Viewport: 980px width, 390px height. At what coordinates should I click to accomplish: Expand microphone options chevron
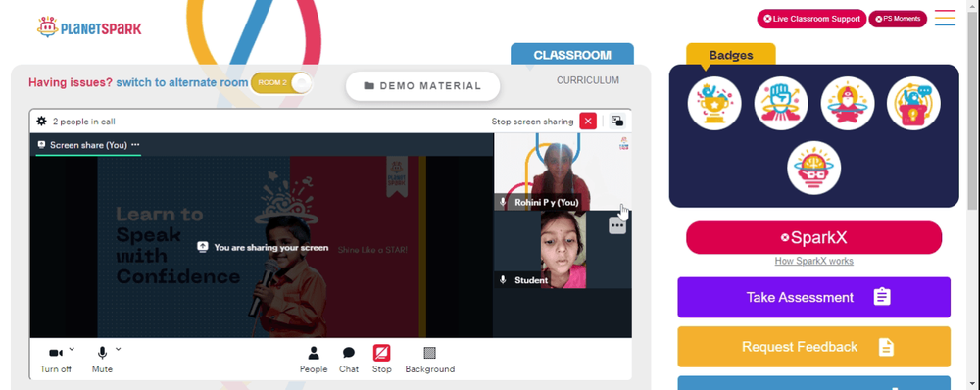tap(119, 349)
